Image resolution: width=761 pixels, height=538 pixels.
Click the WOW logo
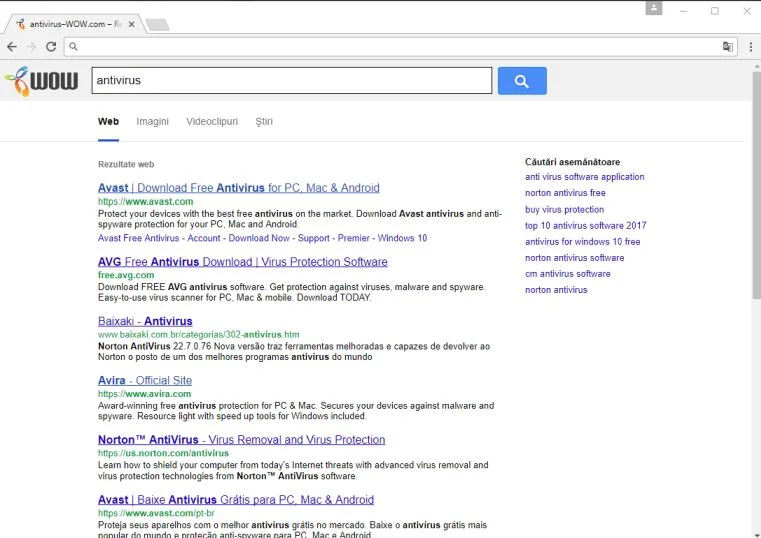tap(41, 81)
